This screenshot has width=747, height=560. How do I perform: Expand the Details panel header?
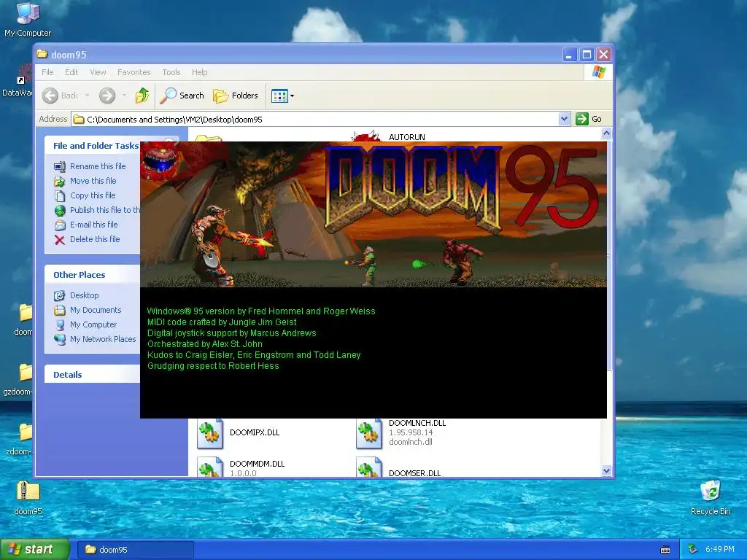click(92, 375)
